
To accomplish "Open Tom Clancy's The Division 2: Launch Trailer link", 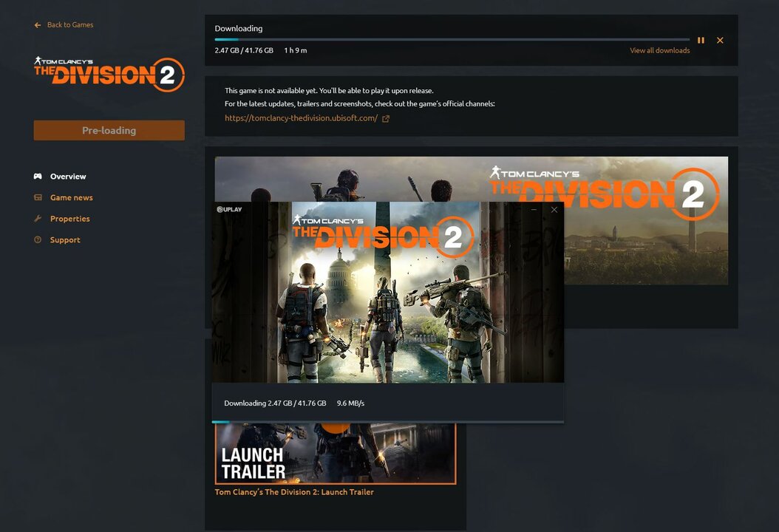I will (294, 492).
